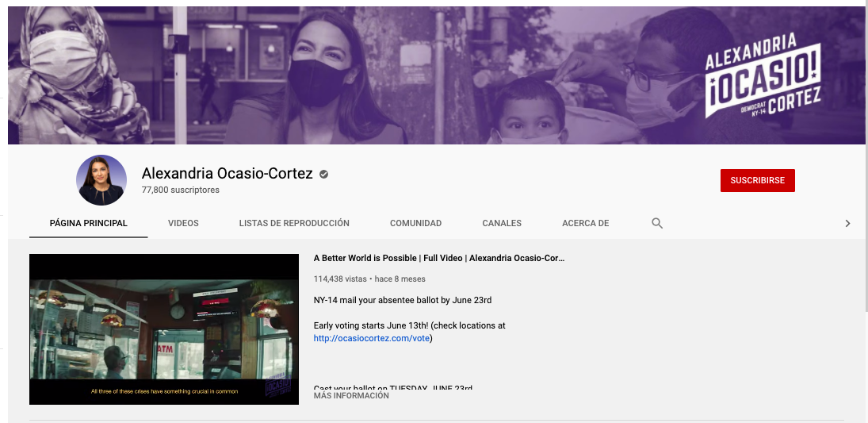This screenshot has width=868, height=423.
Task: Click the 77,800 suscriptores text
Action: pyautogui.click(x=181, y=190)
